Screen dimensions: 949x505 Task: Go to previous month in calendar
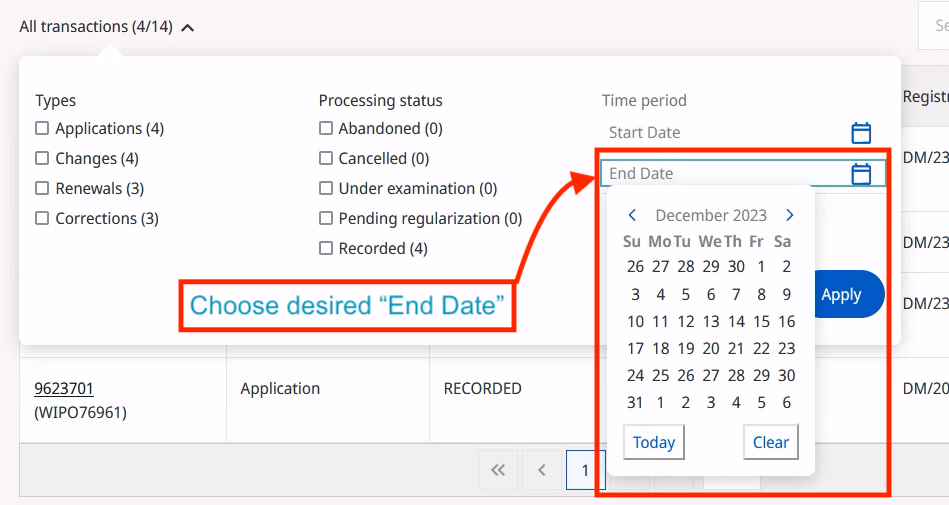[633, 215]
